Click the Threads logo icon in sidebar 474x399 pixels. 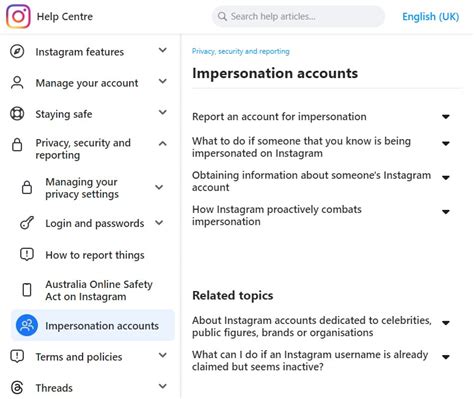(17, 388)
